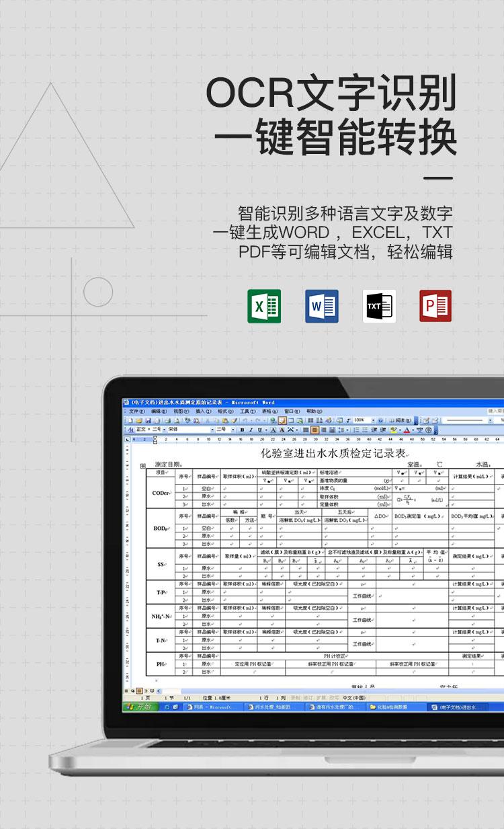Click the blue Word format icon
Screen dimensions: 504x829
(322, 307)
